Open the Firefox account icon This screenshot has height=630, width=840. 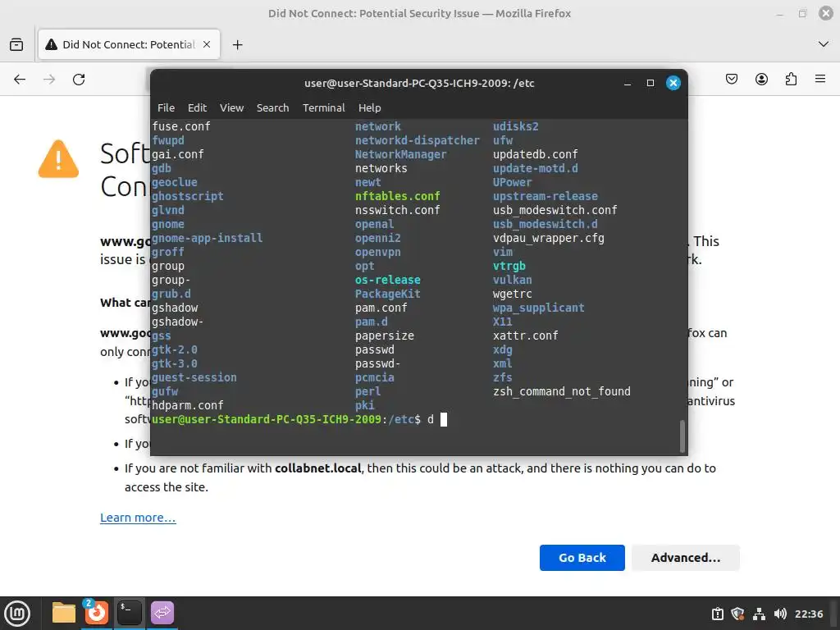point(761,80)
